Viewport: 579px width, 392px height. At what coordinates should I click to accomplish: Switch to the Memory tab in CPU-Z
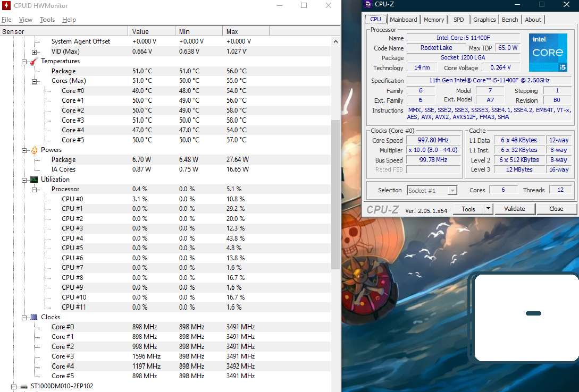pyautogui.click(x=434, y=20)
